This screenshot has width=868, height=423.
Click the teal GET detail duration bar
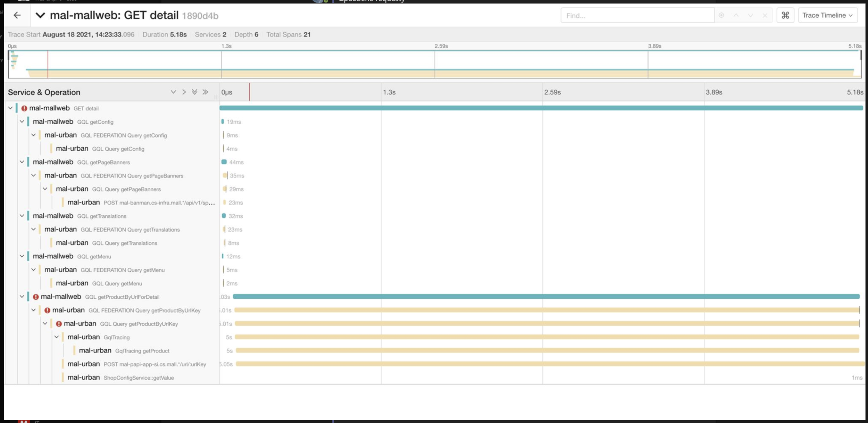(541, 108)
